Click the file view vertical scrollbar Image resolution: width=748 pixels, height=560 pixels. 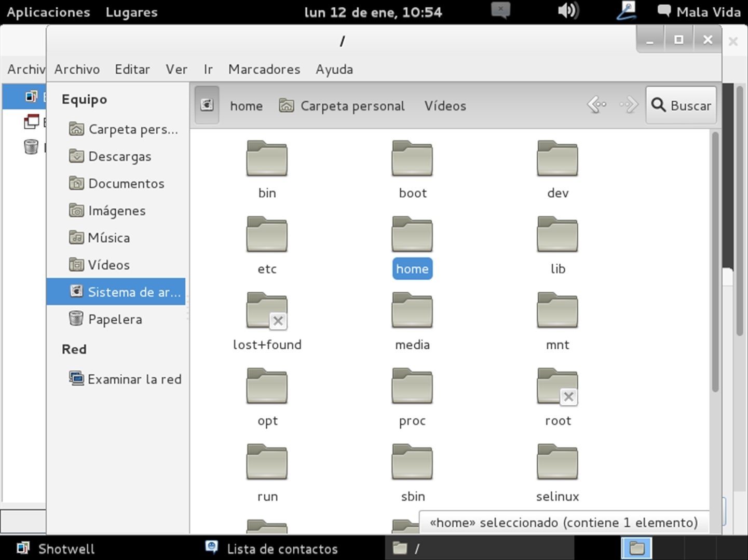[x=715, y=262]
